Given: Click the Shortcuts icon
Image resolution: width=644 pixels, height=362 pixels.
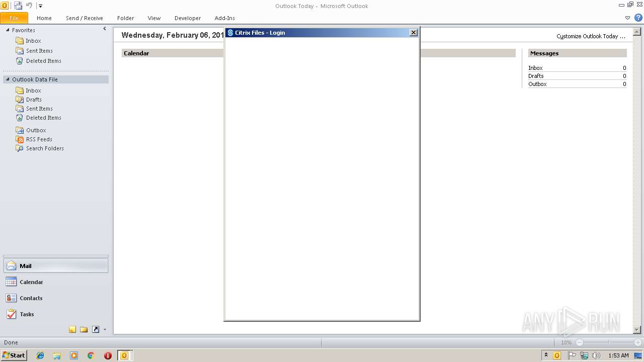Looking at the screenshot, I should (96, 329).
